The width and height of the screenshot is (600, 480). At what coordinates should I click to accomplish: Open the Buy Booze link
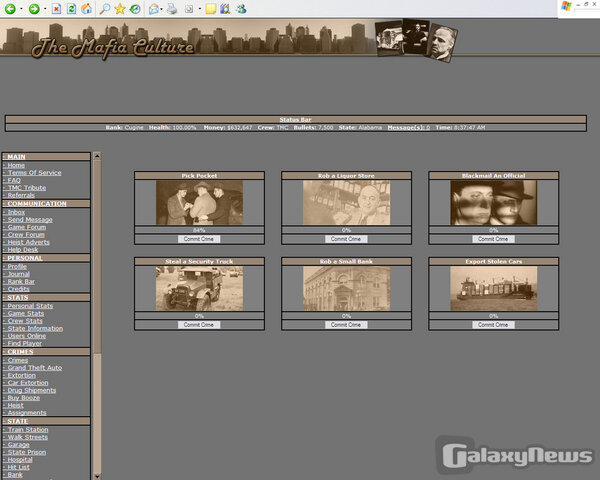24,398
